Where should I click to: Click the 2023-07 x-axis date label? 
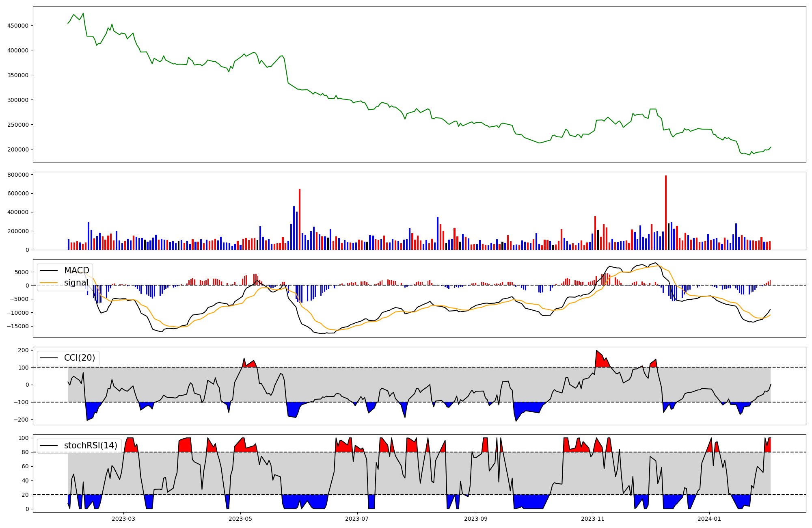tap(357, 518)
